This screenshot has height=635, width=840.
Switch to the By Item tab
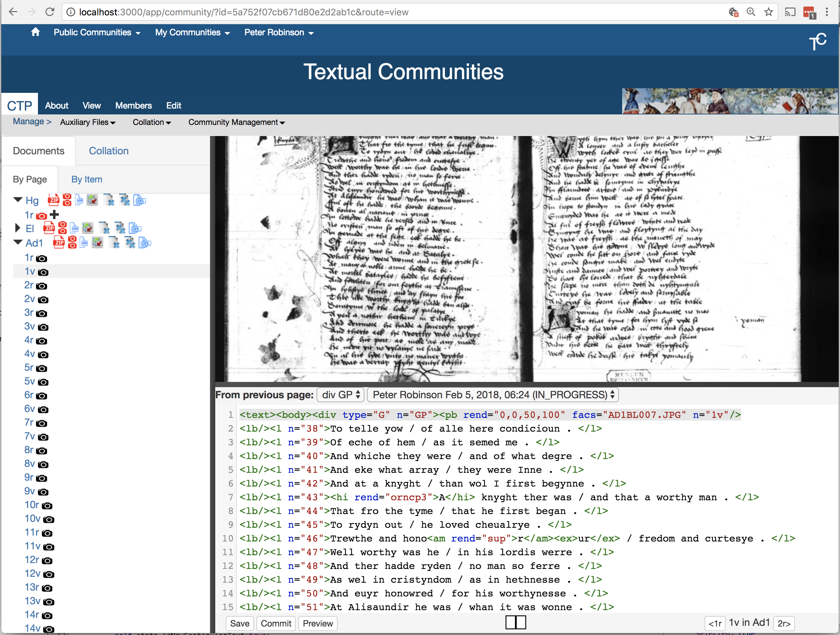pos(87,179)
